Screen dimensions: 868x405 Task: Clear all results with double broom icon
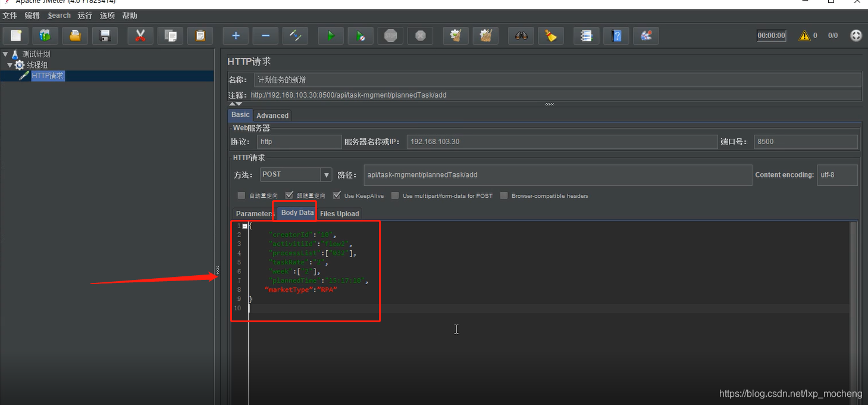click(485, 36)
